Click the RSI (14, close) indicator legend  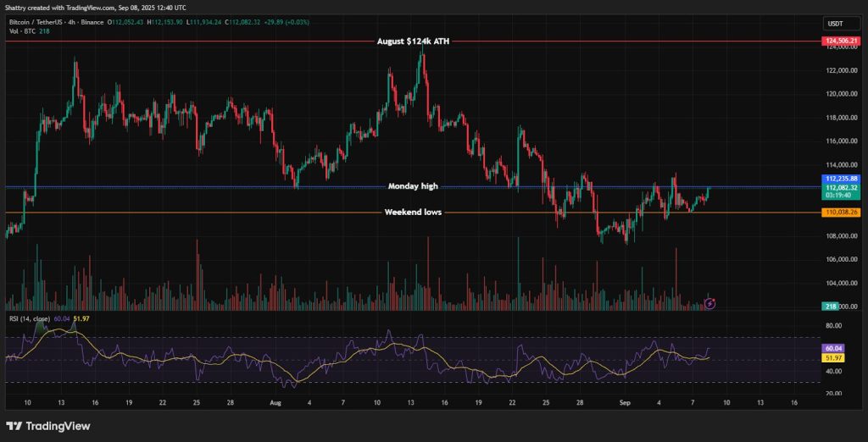click(30, 319)
